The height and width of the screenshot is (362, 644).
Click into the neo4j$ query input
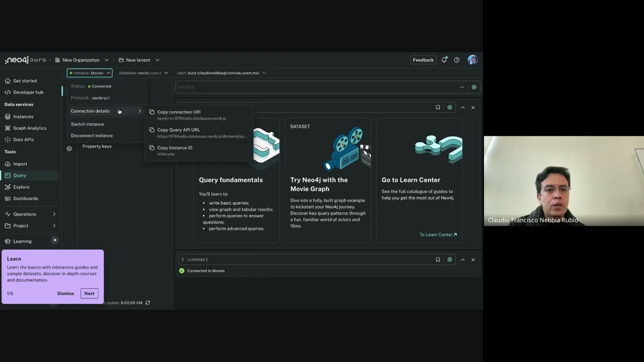coord(317,87)
